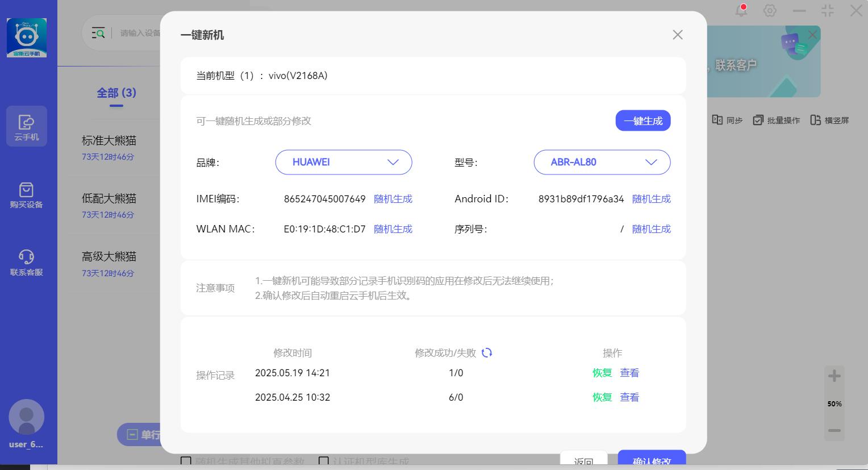Open settings gear icon
868x470 pixels.
[x=770, y=10]
